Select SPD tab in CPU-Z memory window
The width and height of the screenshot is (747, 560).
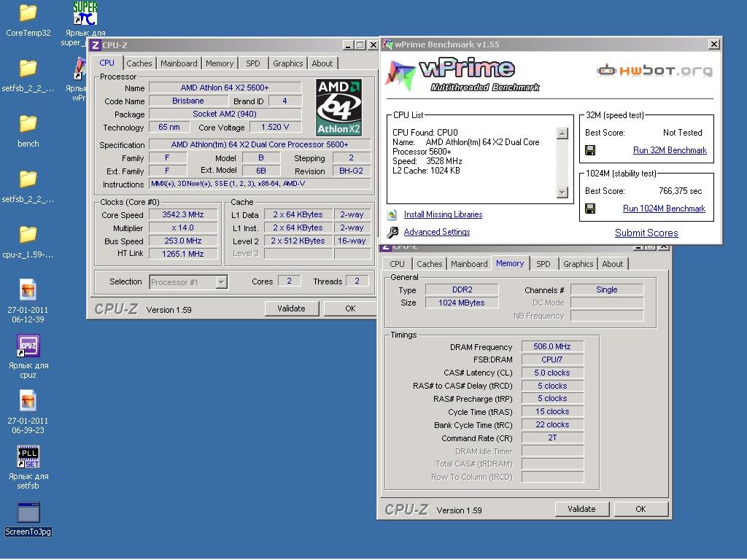[x=543, y=264]
